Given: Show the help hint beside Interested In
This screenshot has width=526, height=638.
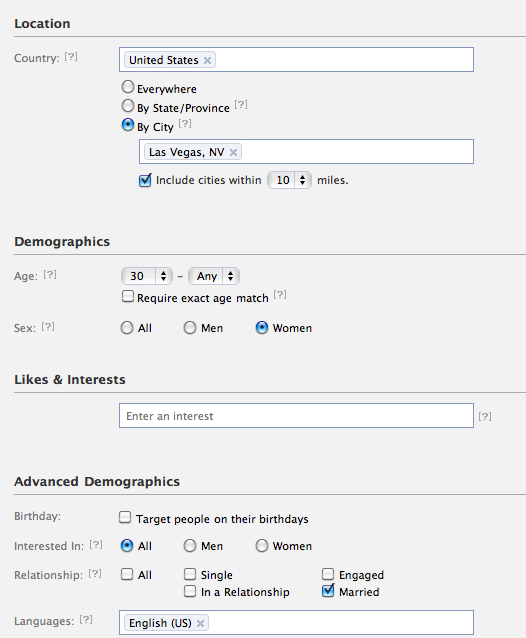Looking at the screenshot, I should [96, 544].
